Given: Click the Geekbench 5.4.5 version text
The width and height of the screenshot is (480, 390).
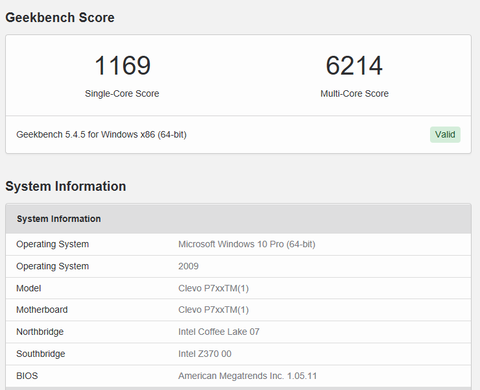Looking at the screenshot, I should coord(101,135).
